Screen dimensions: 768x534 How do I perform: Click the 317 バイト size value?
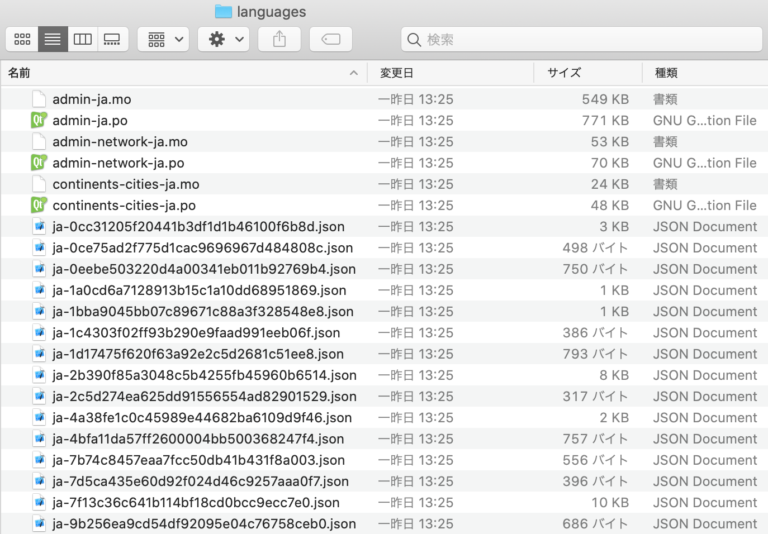[595, 396]
